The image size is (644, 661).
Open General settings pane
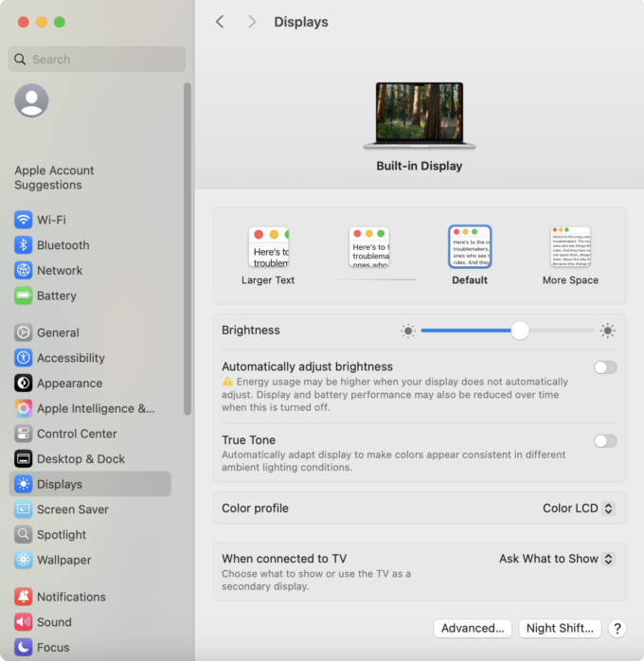[x=90, y=332]
